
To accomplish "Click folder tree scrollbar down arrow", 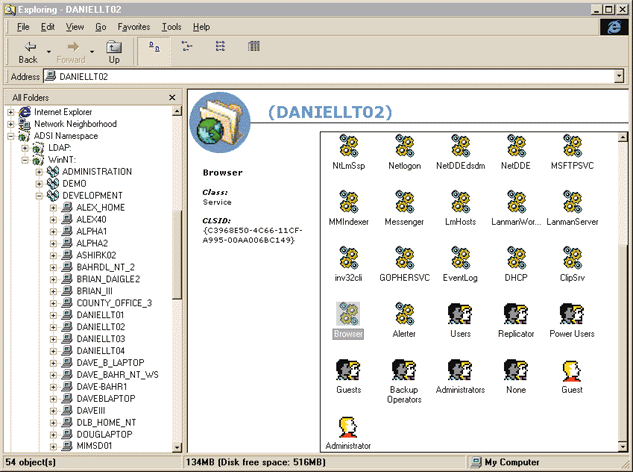I will 177,447.
